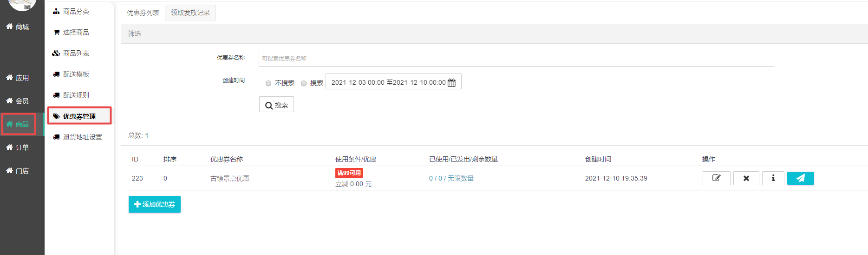This screenshot has height=255, width=868.
Task: Open the date range picker field
Action: click(393, 82)
